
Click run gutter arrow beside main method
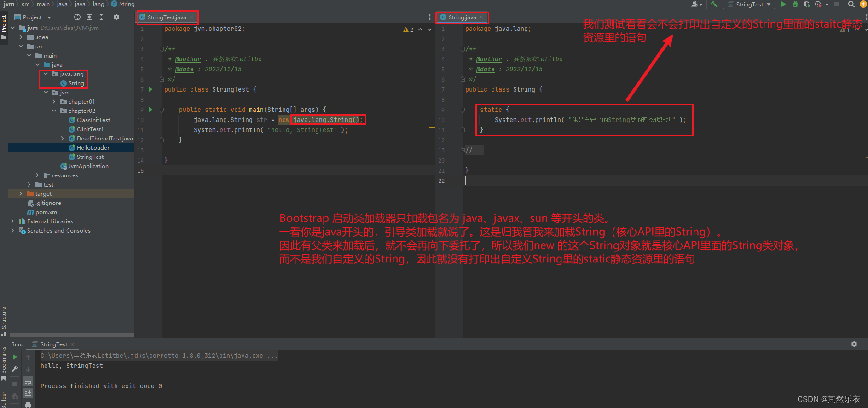[x=150, y=110]
